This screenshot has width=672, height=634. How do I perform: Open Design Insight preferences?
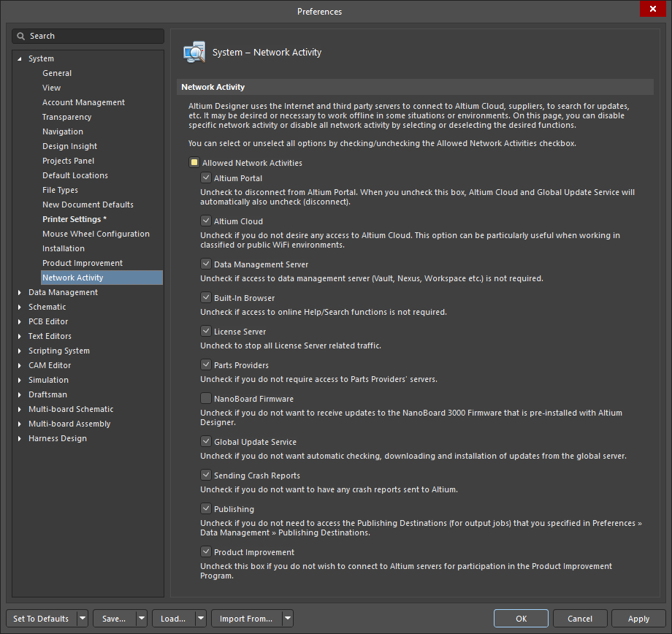click(69, 146)
